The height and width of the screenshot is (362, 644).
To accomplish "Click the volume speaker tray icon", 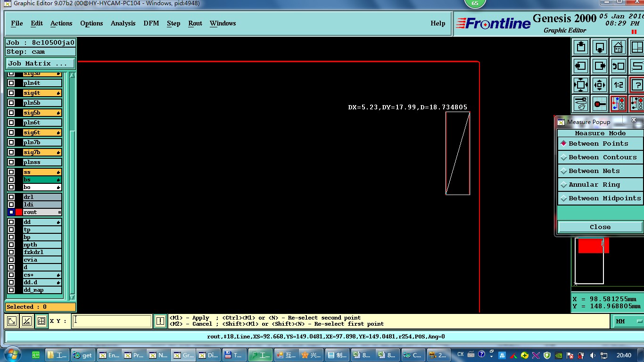I will (x=593, y=355).
